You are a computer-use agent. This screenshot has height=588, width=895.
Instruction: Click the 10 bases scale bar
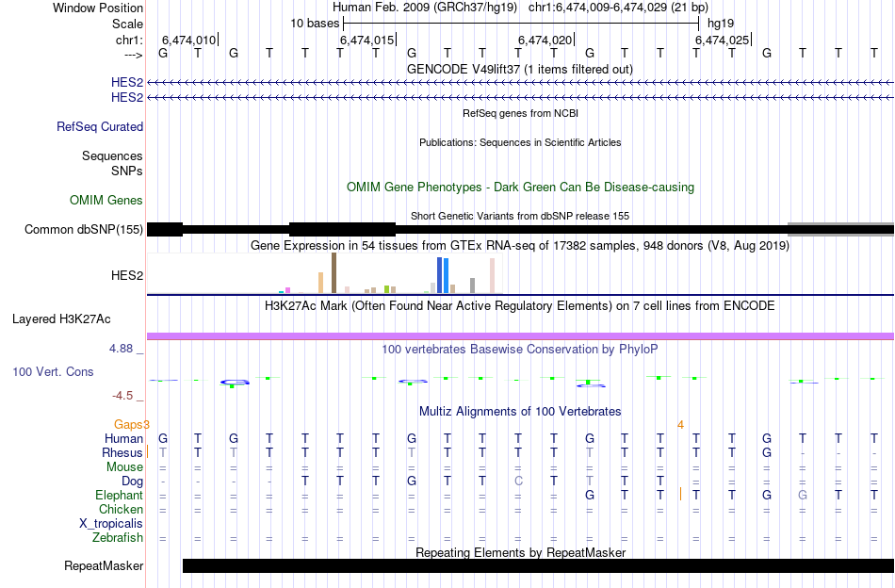(521, 24)
